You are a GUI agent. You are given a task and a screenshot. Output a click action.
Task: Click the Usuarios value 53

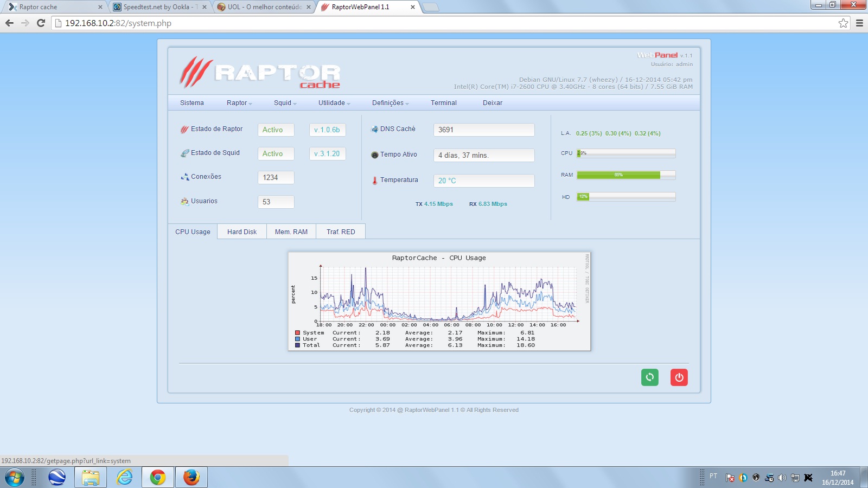coord(276,202)
